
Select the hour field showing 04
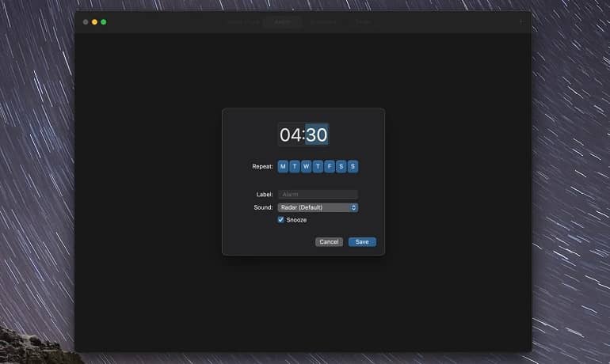point(291,135)
